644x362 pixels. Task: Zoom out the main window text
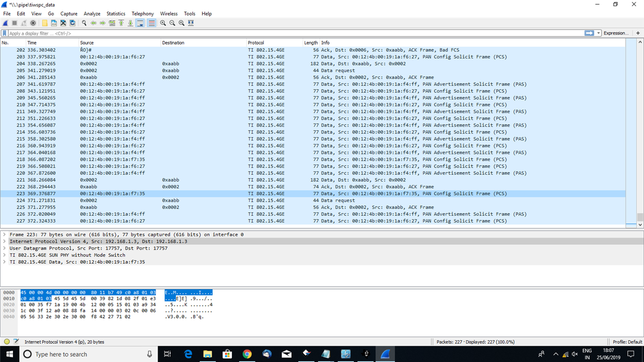tap(172, 23)
